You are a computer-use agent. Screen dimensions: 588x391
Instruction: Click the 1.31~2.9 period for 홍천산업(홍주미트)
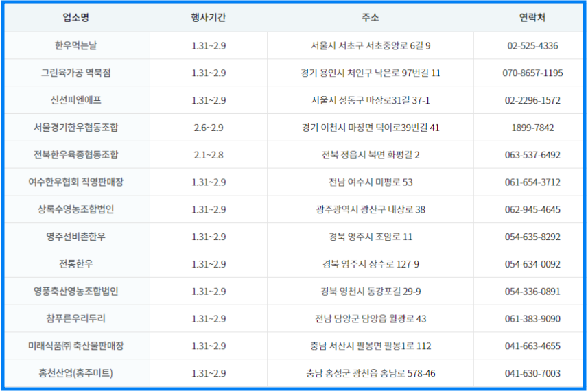coord(209,373)
